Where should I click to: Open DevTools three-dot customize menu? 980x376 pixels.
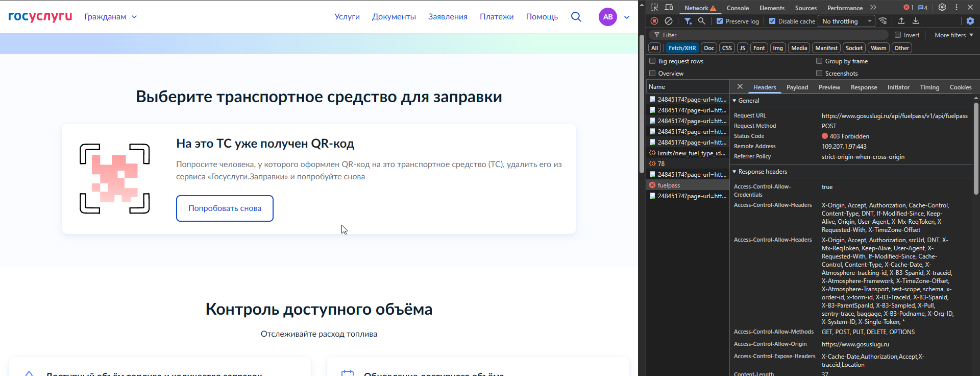957,8
